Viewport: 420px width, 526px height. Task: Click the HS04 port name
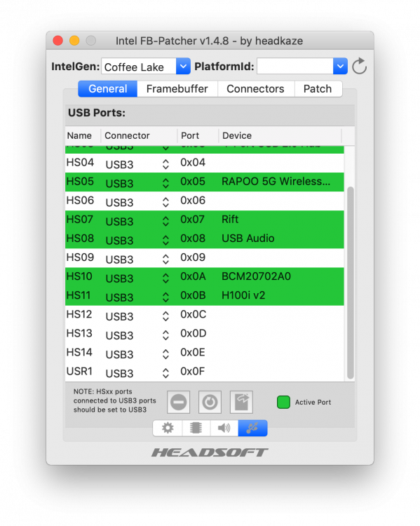[x=80, y=163]
